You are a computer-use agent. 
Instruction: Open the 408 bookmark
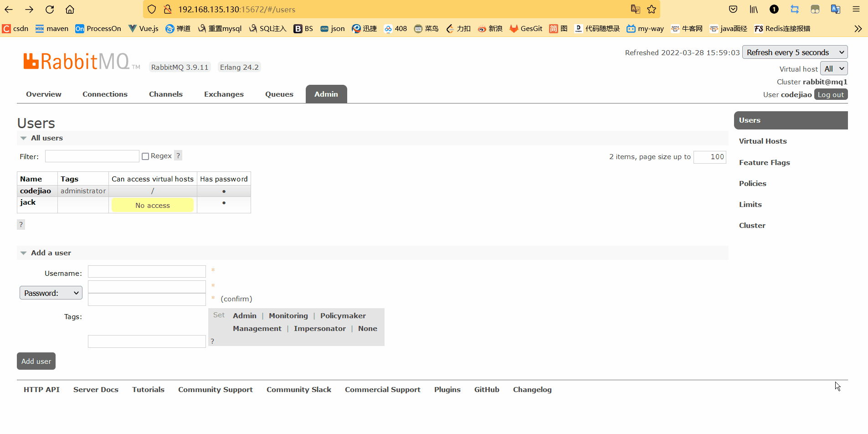click(395, 29)
